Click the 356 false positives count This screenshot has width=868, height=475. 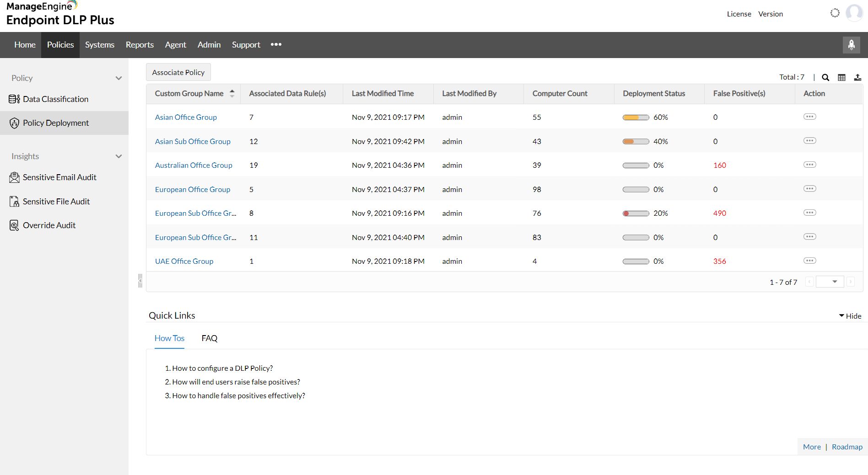coord(719,261)
